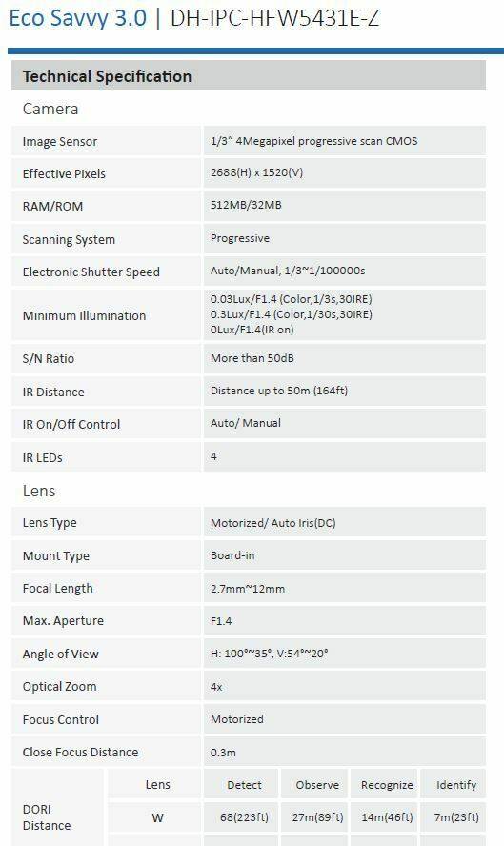Click the IR LEDs value 4

point(213,456)
